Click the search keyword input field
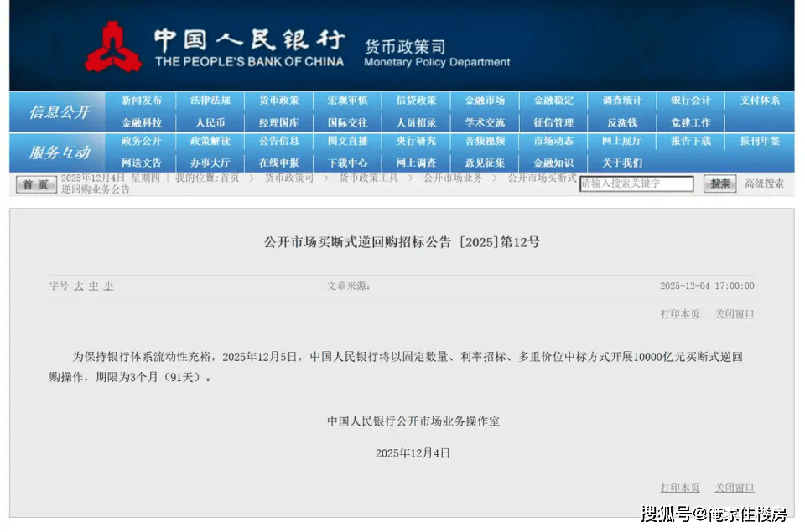 point(637,183)
